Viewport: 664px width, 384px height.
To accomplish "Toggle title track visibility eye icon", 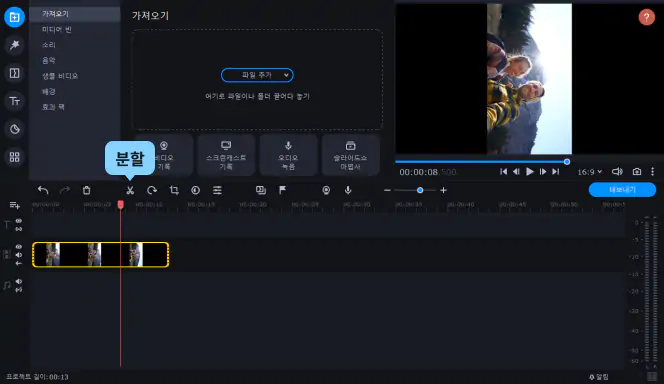I will point(19,221).
